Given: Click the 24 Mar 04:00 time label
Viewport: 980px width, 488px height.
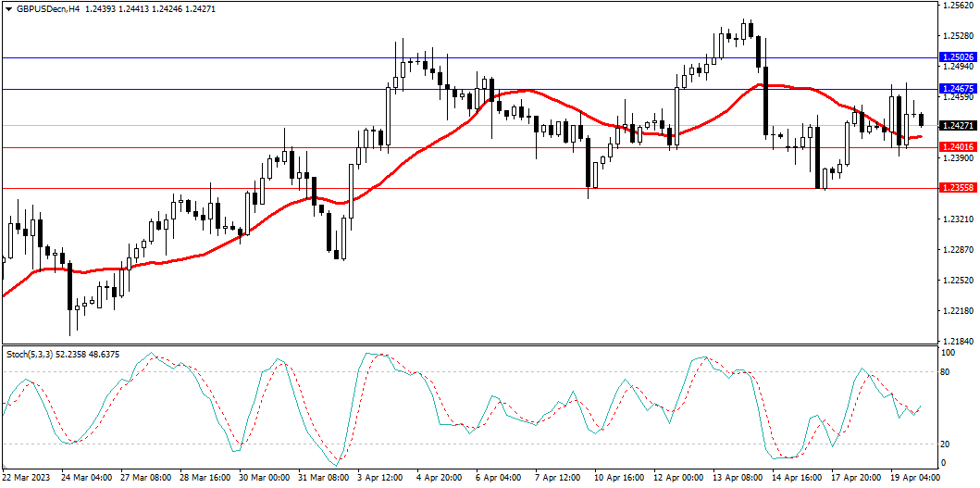Looking at the screenshot, I should click(86, 477).
